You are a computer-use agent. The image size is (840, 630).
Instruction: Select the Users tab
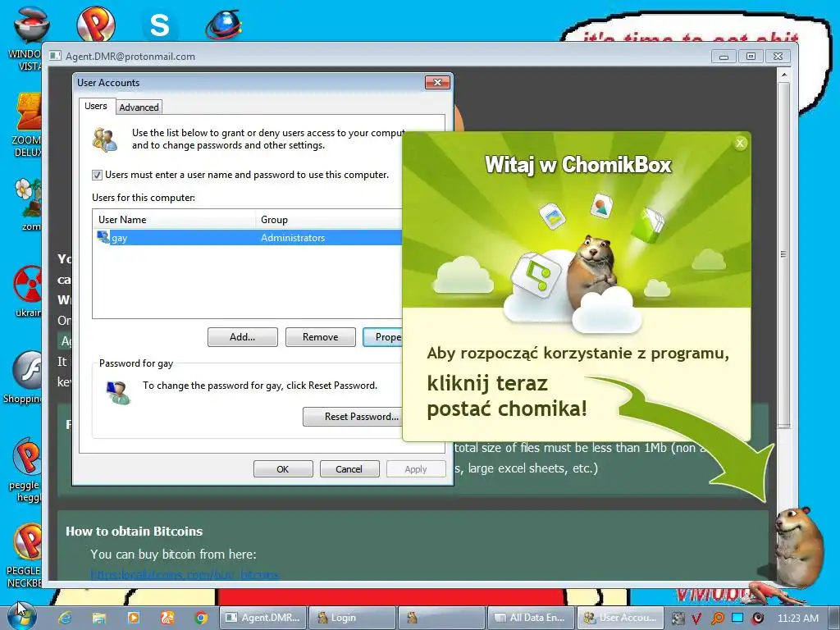96,106
